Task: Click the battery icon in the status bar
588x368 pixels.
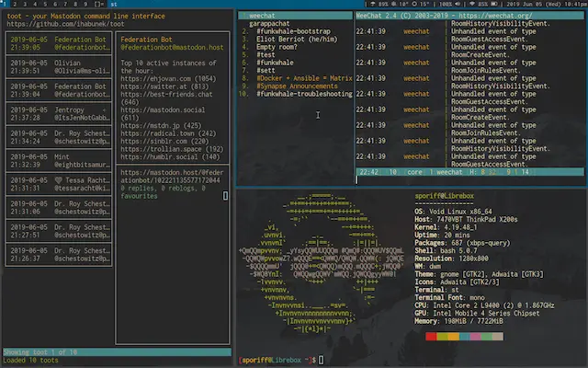Action: point(494,4)
